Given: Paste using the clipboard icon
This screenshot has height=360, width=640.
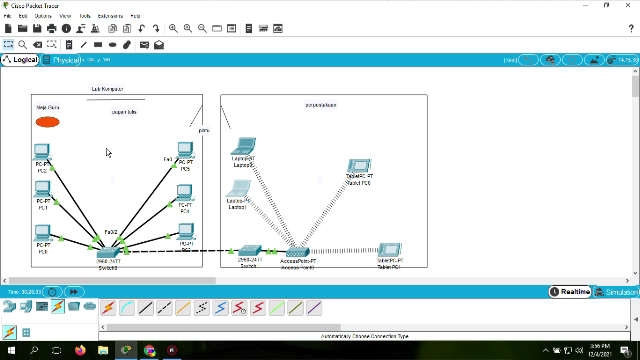Looking at the screenshot, I should click(127, 28).
